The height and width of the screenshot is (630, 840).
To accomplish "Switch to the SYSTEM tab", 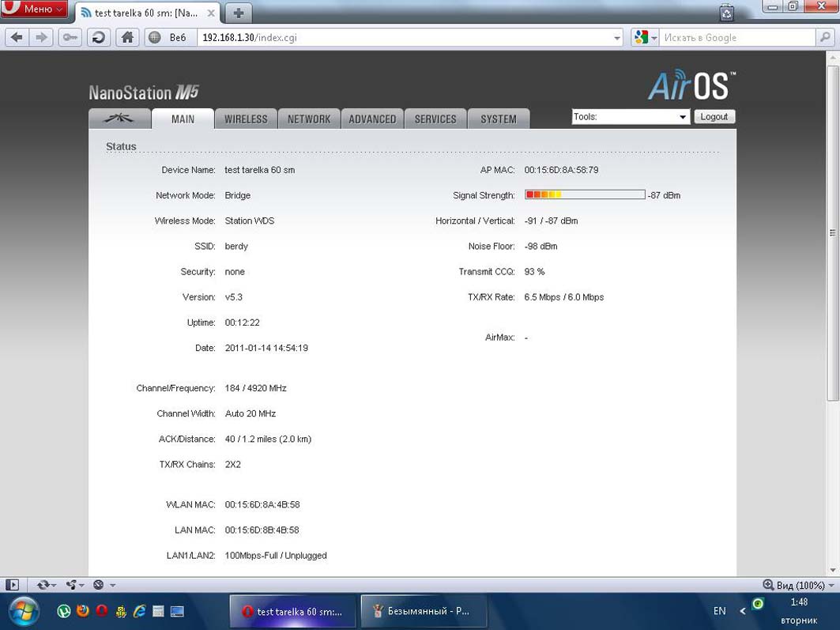I will tap(499, 119).
